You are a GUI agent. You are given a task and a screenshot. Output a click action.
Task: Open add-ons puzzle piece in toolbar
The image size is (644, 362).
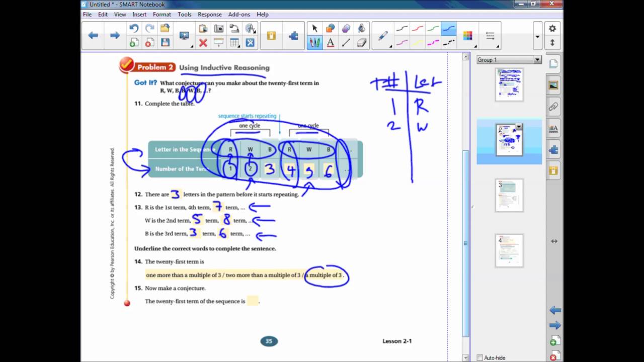294,36
